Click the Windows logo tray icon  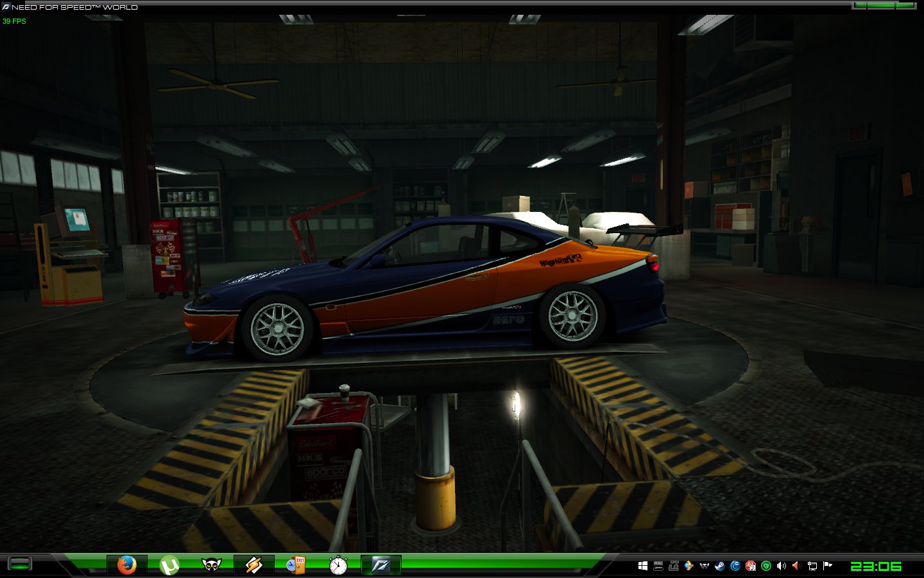[x=643, y=566]
